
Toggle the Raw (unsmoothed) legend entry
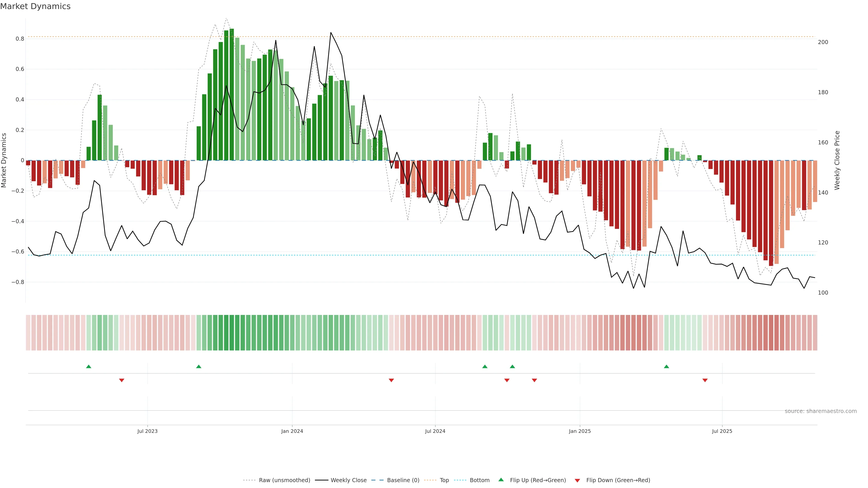tap(284, 480)
